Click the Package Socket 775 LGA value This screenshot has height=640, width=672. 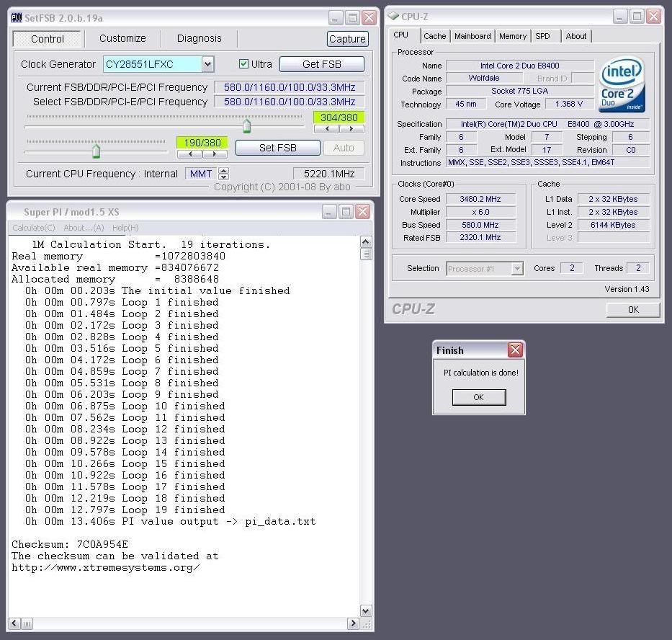click(520, 91)
